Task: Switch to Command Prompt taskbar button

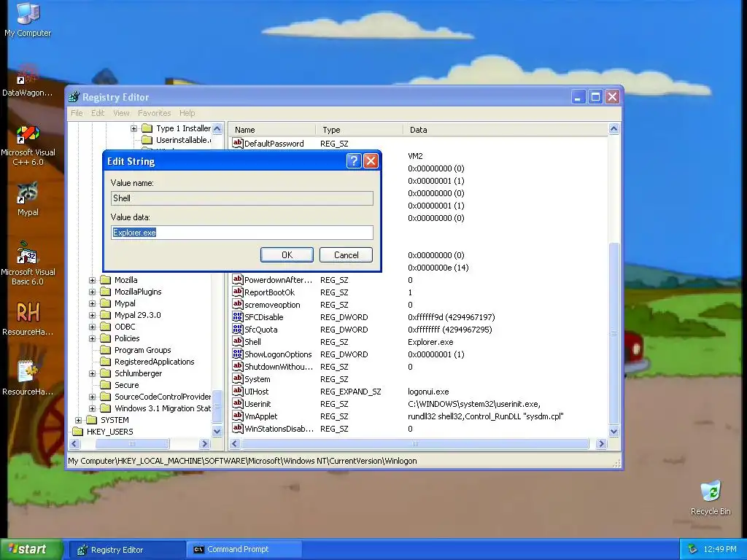Action: 244,549
